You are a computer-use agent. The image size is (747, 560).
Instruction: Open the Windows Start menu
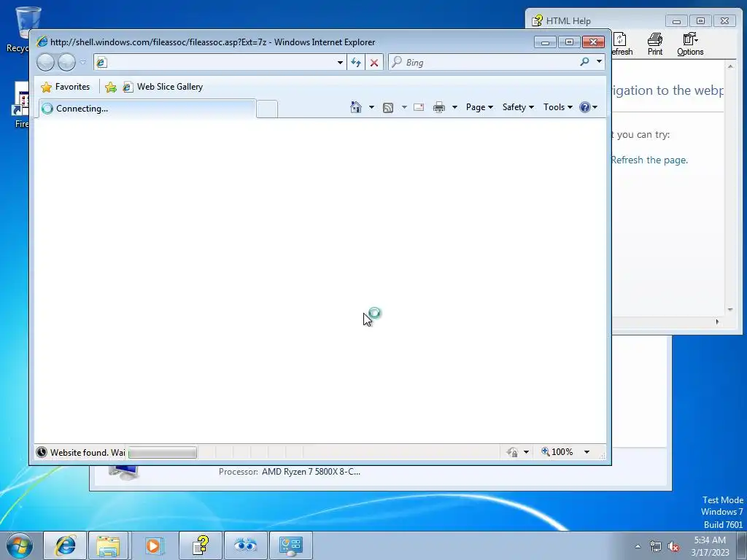19,545
